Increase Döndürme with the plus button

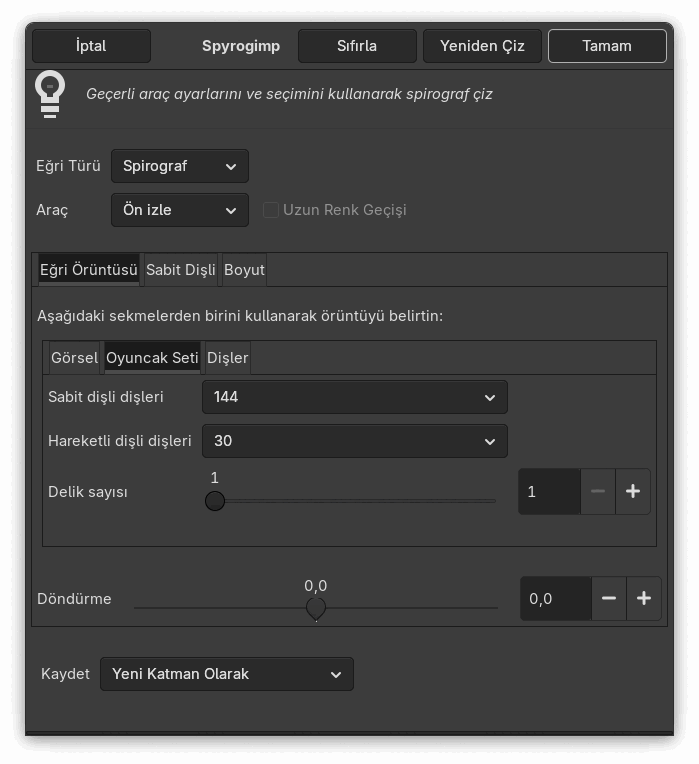point(644,599)
